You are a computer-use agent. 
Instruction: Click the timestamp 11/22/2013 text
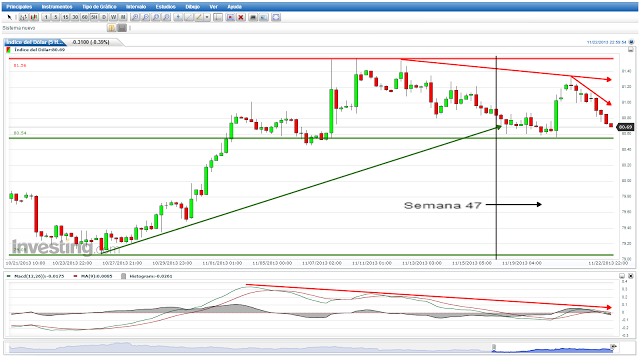607,42
